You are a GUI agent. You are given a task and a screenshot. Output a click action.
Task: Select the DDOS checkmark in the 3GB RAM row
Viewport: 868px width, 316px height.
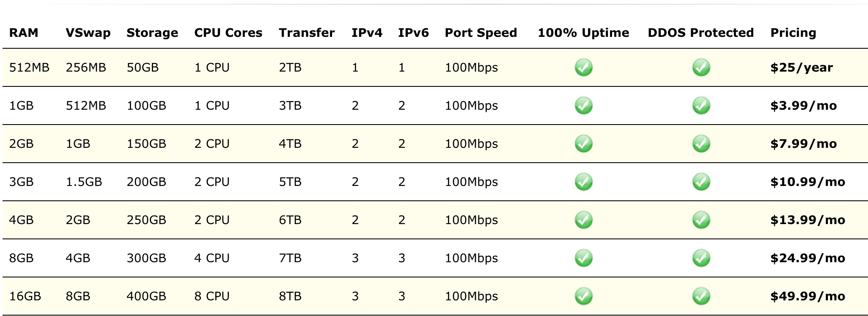pyautogui.click(x=701, y=182)
